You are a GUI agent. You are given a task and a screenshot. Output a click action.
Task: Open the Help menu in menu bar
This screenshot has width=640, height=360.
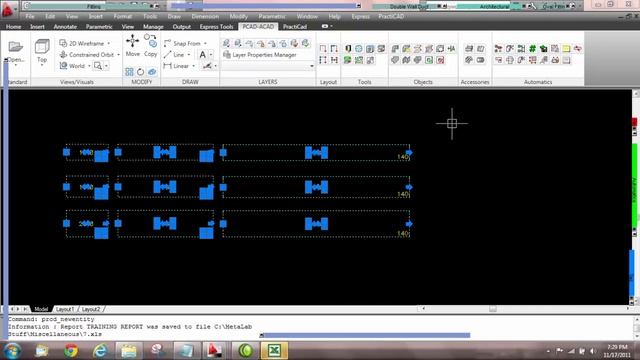pyautogui.click(x=334, y=16)
